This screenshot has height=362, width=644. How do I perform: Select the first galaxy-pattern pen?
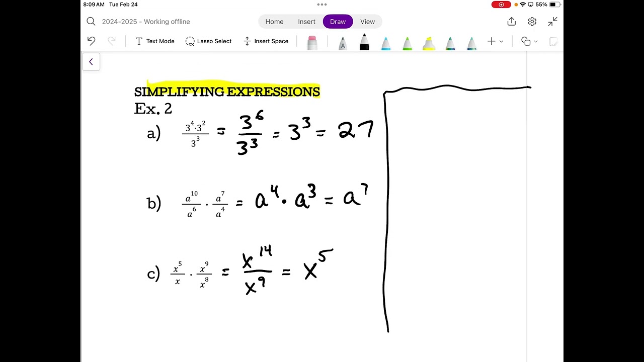point(450,43)
